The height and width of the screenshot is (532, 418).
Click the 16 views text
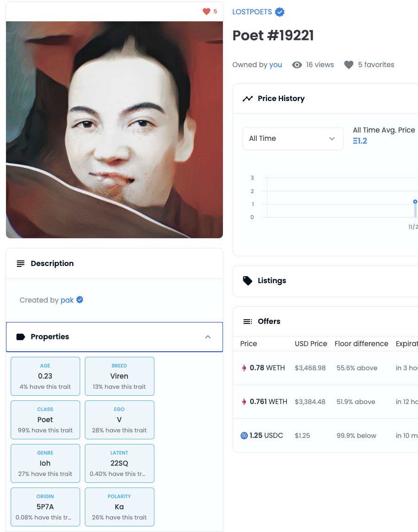(320, 65)
